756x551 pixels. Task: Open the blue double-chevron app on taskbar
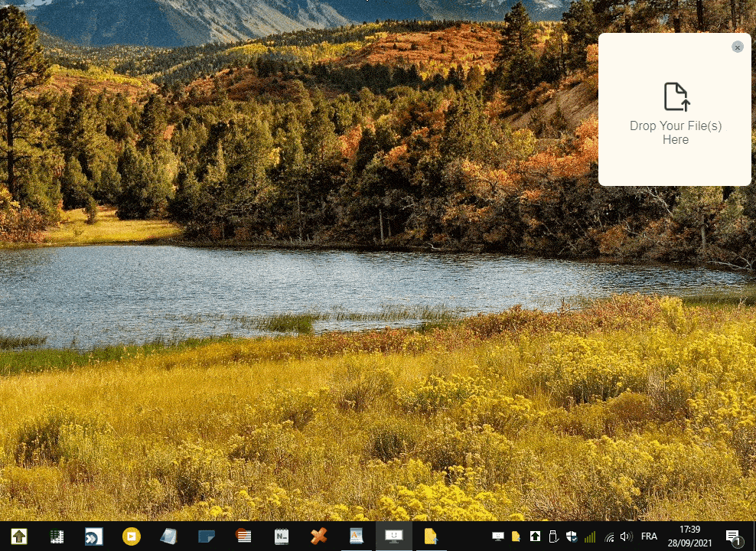tap(93, 536)
